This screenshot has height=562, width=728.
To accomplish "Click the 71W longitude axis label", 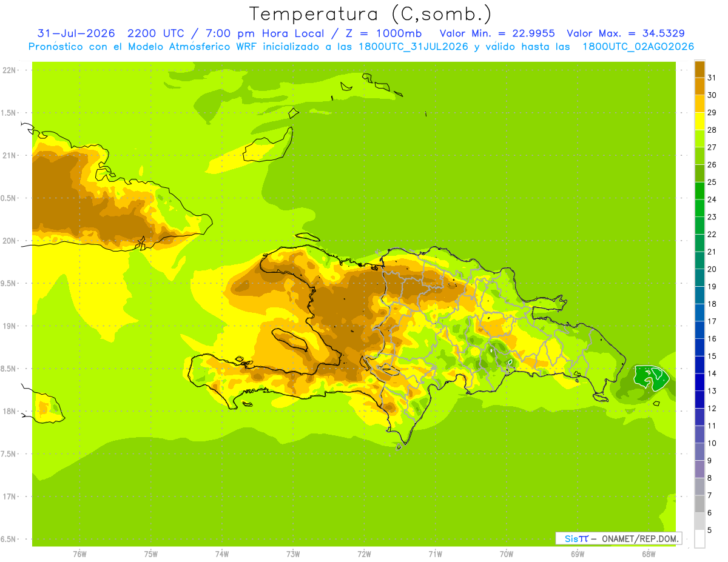I will click(435, 554).
